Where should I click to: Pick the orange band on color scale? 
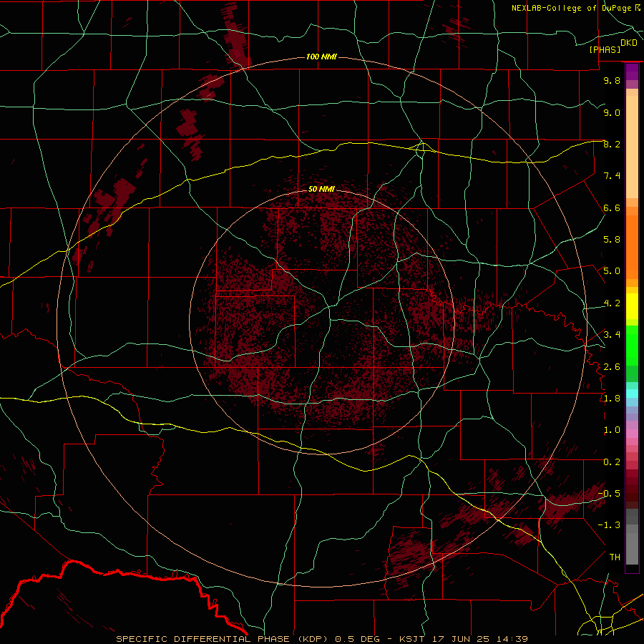point(632,247)
